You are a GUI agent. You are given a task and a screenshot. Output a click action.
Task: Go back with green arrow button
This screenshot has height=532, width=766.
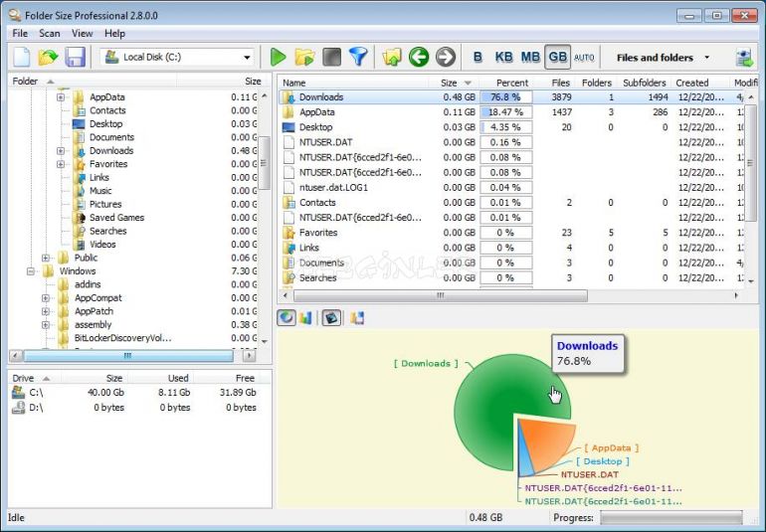(x=419, y=57)
